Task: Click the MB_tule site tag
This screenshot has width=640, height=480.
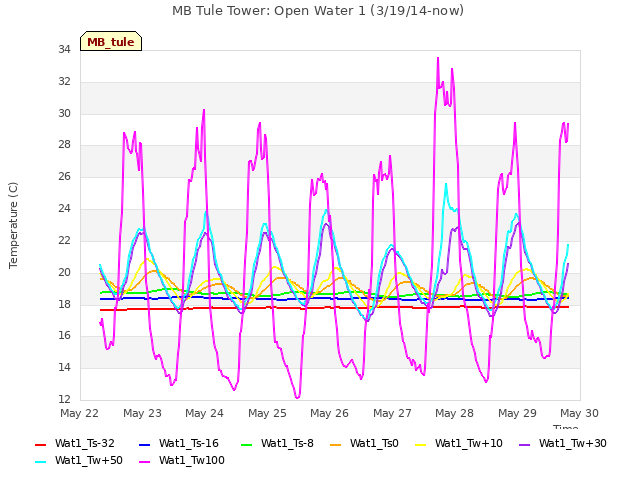Action: (x=111, y=41)
